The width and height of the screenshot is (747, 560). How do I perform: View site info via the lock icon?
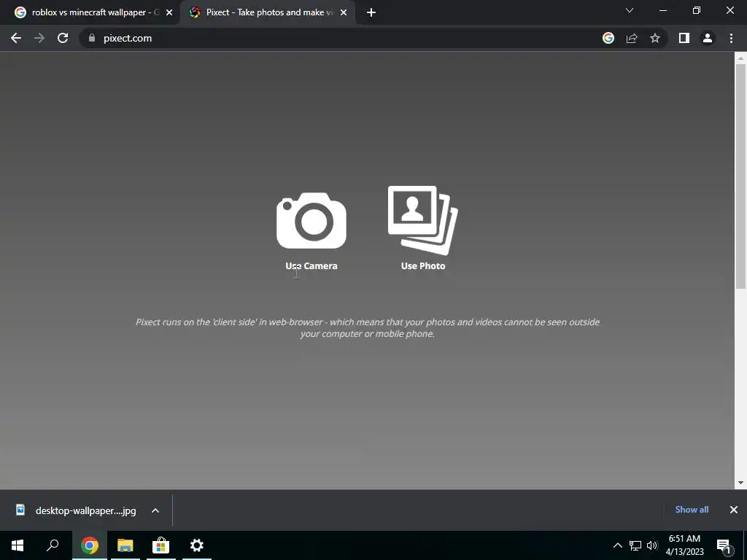click(x=92, y=38)
